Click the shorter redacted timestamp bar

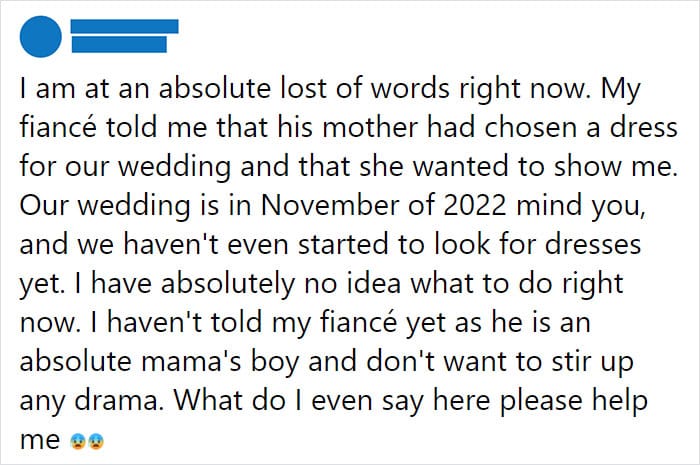(x=119, y=45)
